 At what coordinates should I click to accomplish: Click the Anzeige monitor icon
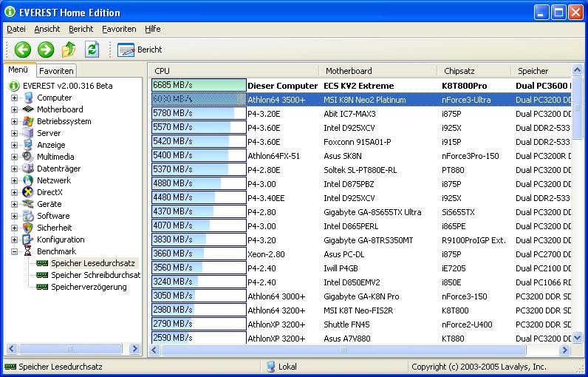point(28,145)
